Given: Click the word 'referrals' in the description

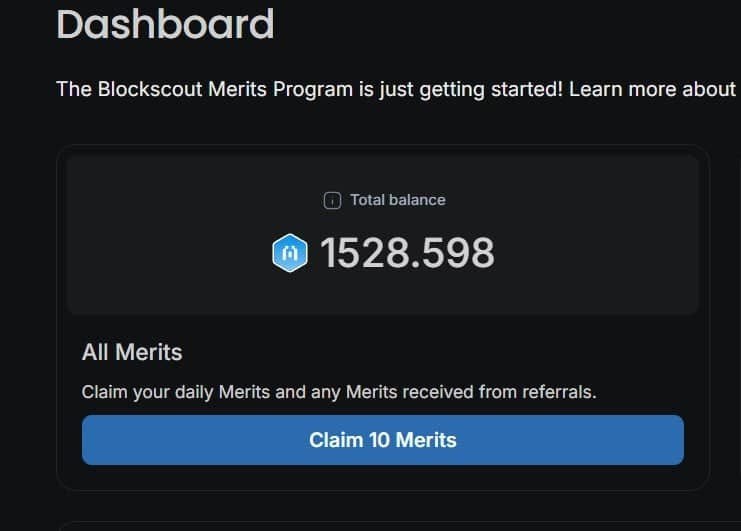Looking at the screenshot, I should pyautogui.click(x=557, y=392).
